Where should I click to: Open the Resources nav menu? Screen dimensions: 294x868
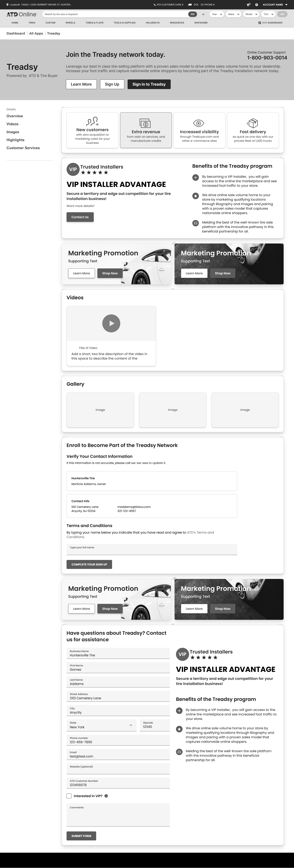(x=177, y=23)
